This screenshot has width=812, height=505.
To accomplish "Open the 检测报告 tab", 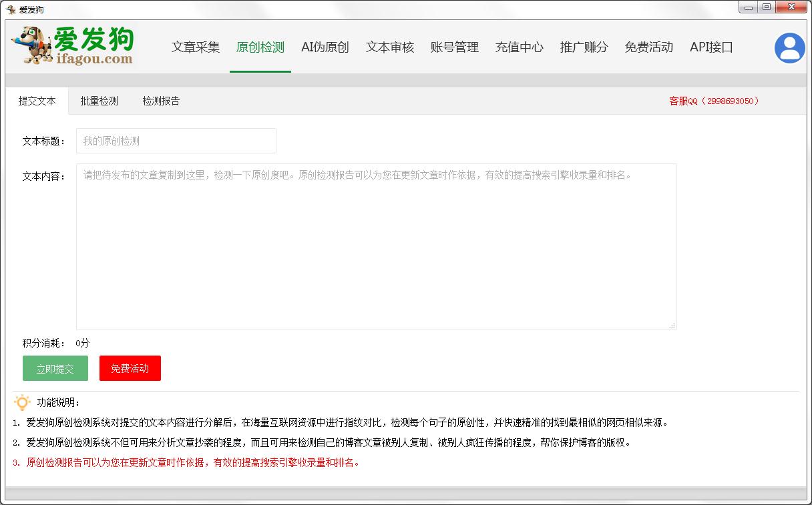I will [x=160, y=101].
